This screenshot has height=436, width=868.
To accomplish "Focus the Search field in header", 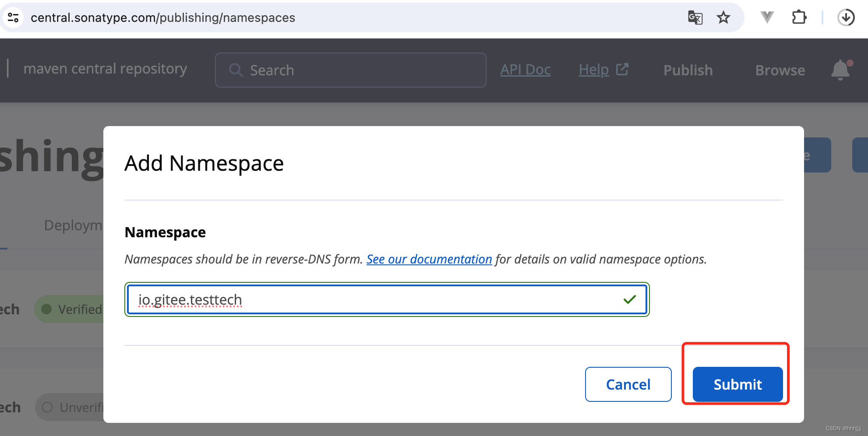I will pos(351,70).
